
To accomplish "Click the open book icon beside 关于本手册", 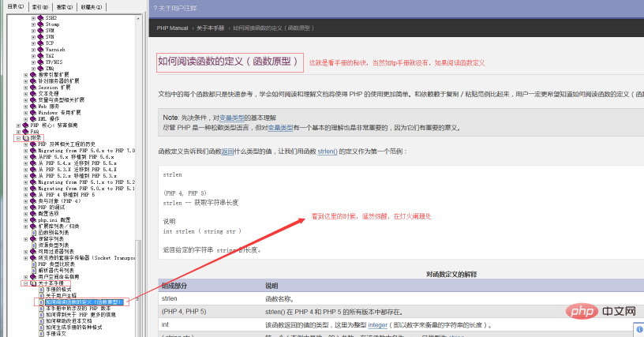I will click(x=33, y=283).
